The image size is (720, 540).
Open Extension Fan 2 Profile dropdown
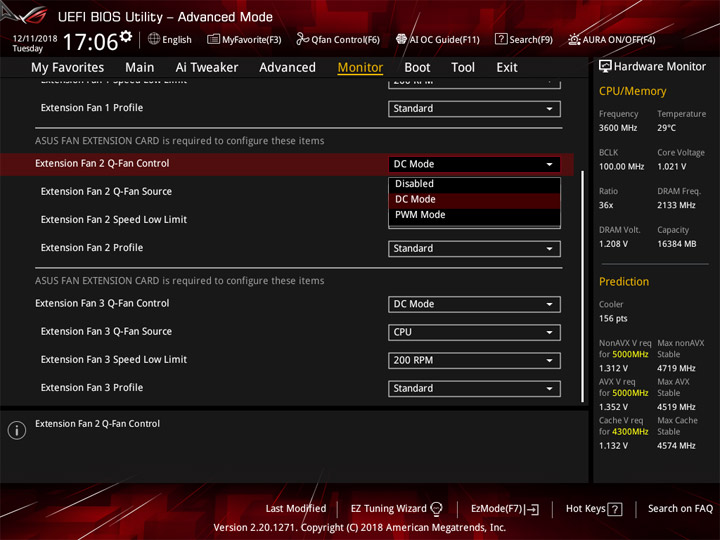coord(474,249)
